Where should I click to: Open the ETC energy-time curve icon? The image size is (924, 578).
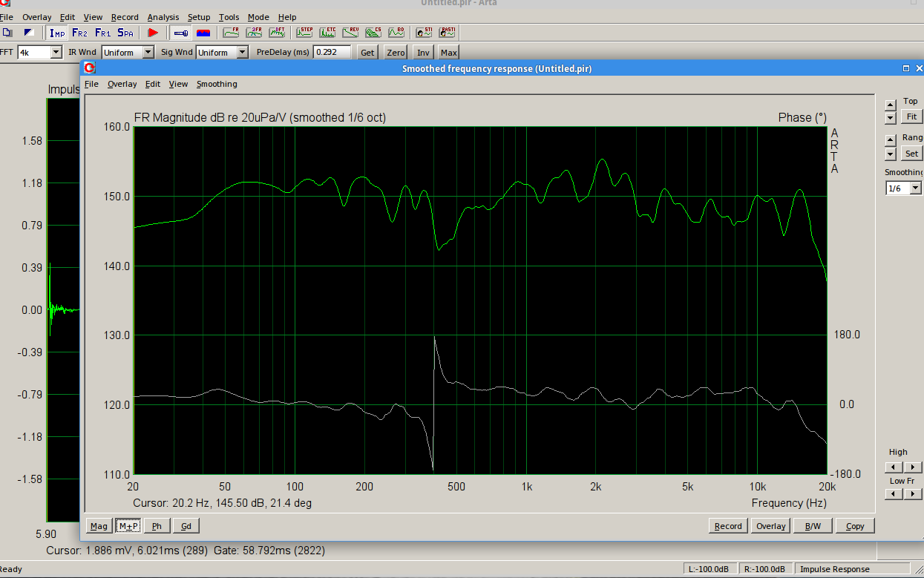328,33
